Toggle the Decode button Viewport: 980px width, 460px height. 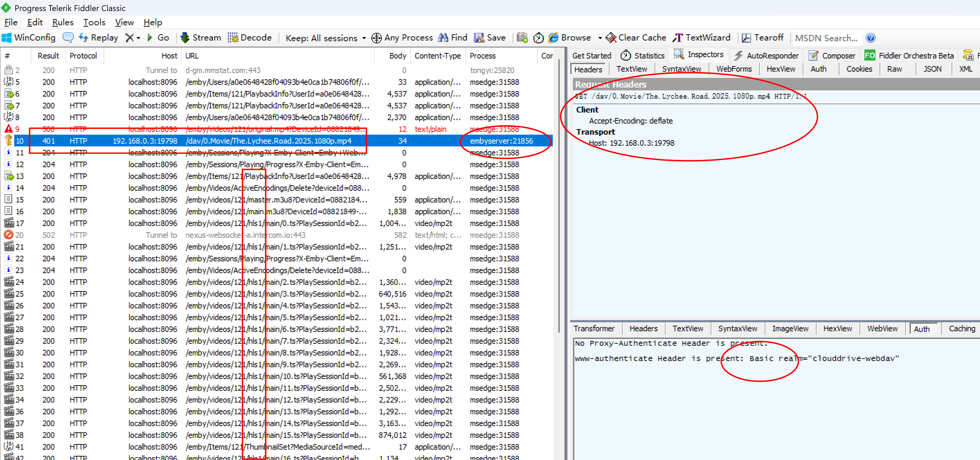click(250, 38)
